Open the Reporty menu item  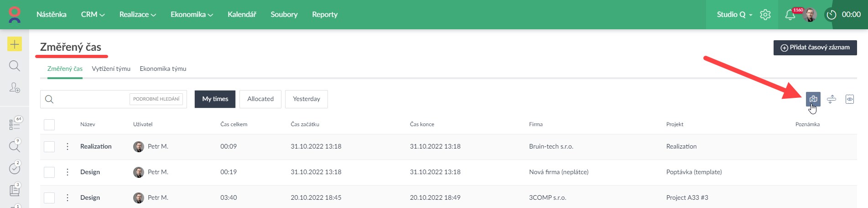pyautogui.click(x=325, y=15)
